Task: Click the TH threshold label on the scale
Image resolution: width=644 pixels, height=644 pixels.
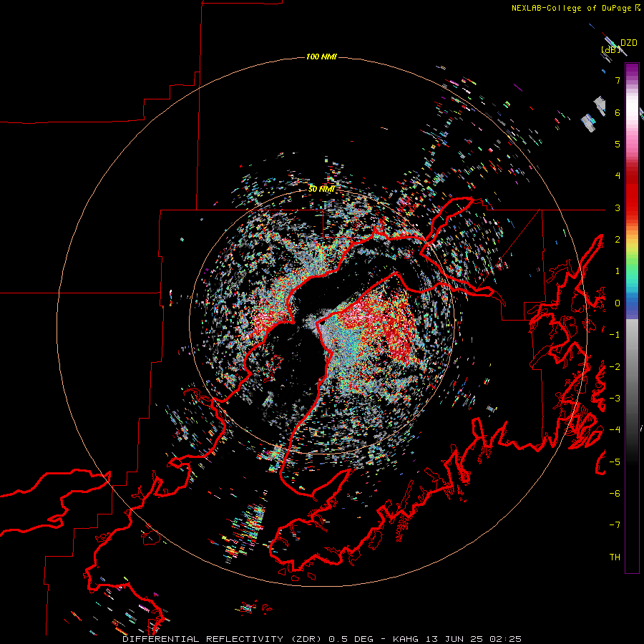Action: 615,557
